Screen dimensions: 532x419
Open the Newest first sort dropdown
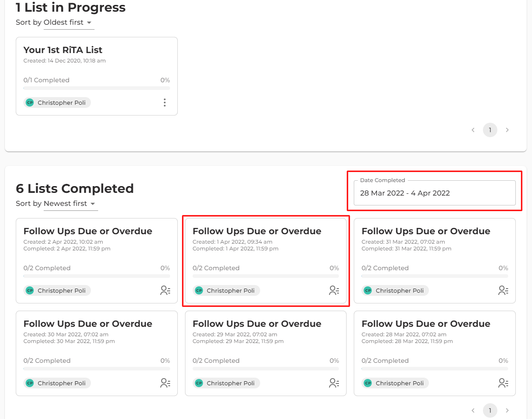pos(70,204)
